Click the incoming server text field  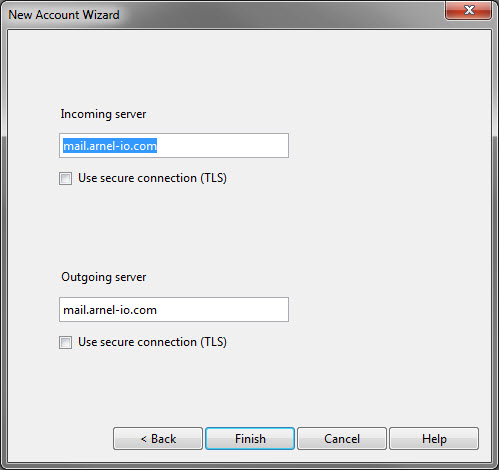click(174, 146)
